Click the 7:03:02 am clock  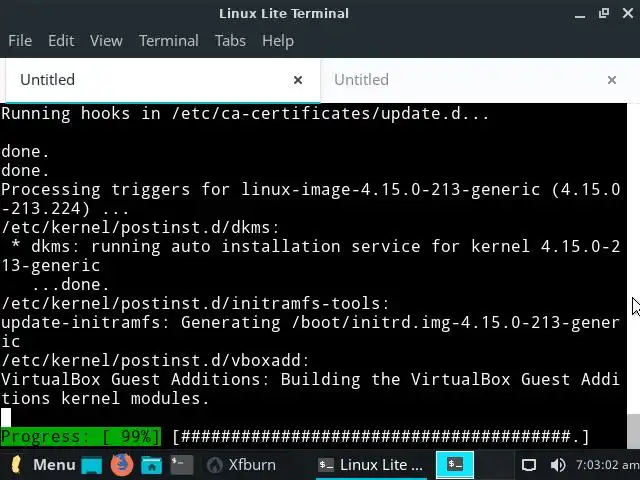[x=607, y=465]
